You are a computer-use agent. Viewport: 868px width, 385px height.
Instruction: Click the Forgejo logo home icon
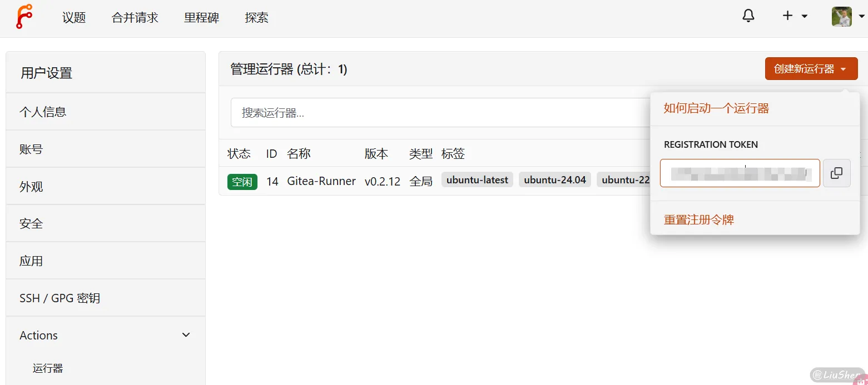(24, 17)
